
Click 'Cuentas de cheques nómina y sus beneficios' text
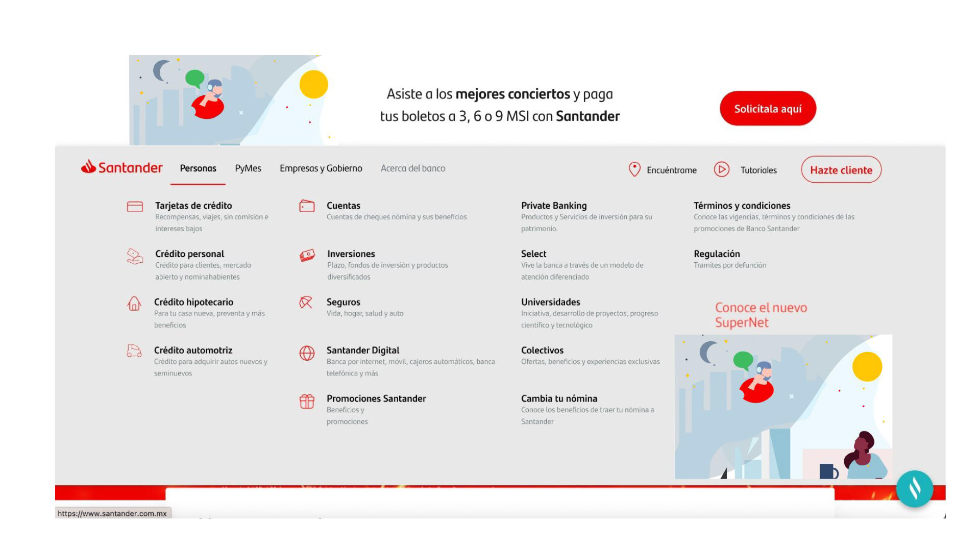[397, 217]
